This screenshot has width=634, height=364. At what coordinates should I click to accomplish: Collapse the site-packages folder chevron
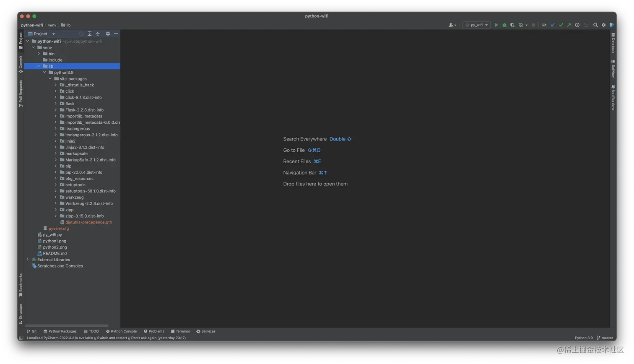tap(50, 79)
